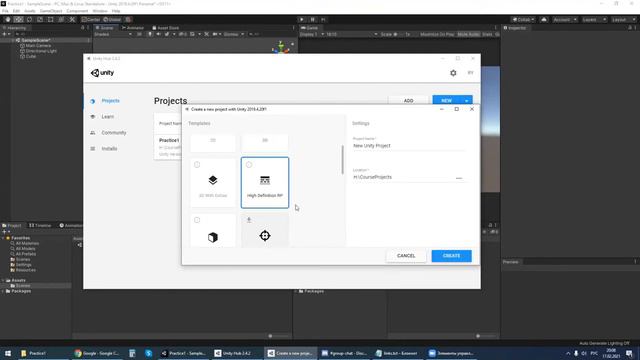Click the Unity logo in Hub
The image size is (640, 360).
pyautogui.click(x=102, y=73)
